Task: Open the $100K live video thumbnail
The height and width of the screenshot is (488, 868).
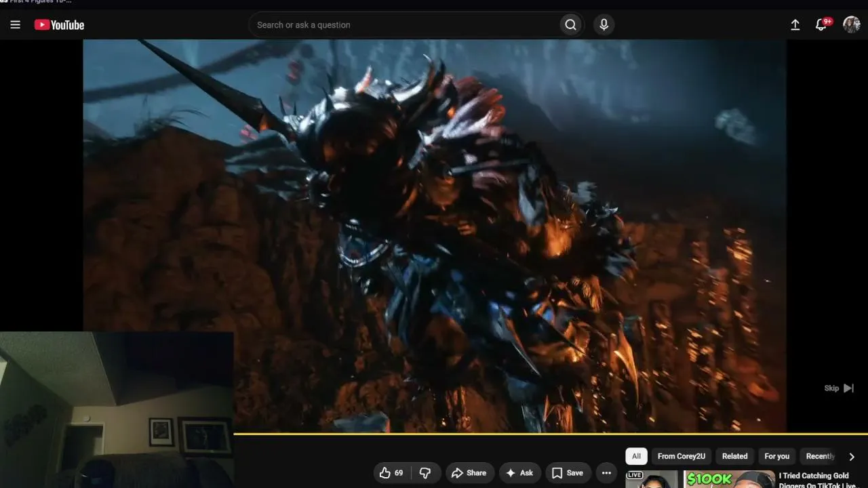Action: [700, 479]
